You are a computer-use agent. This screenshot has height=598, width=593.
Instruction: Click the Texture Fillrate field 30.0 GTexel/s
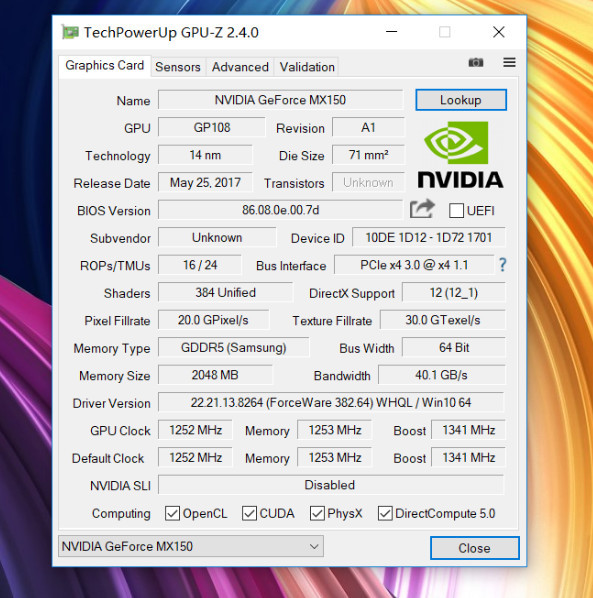(443, 320)
